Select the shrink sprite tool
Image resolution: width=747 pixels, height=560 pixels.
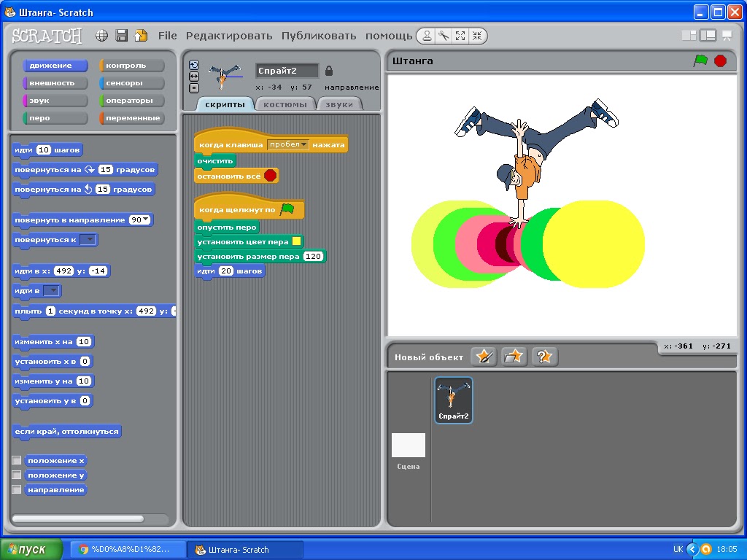pyautogui.click(x=477, y=36)
